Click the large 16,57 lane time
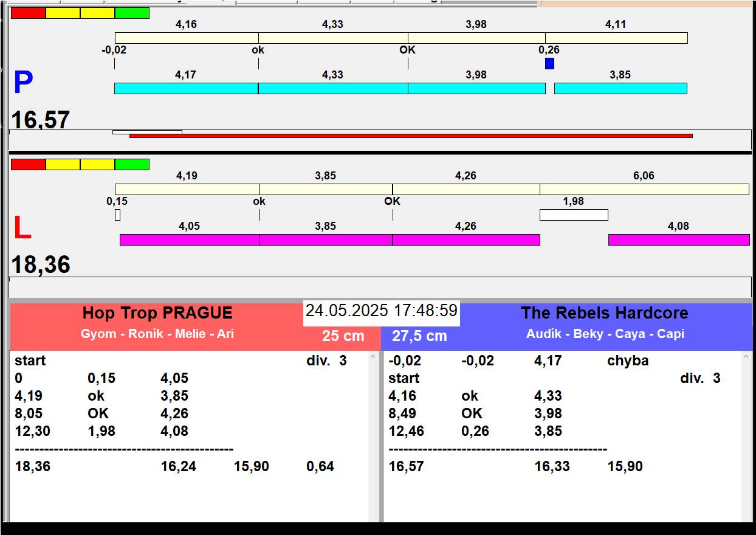This screenshot has height=535, width=756. point(41,120)
